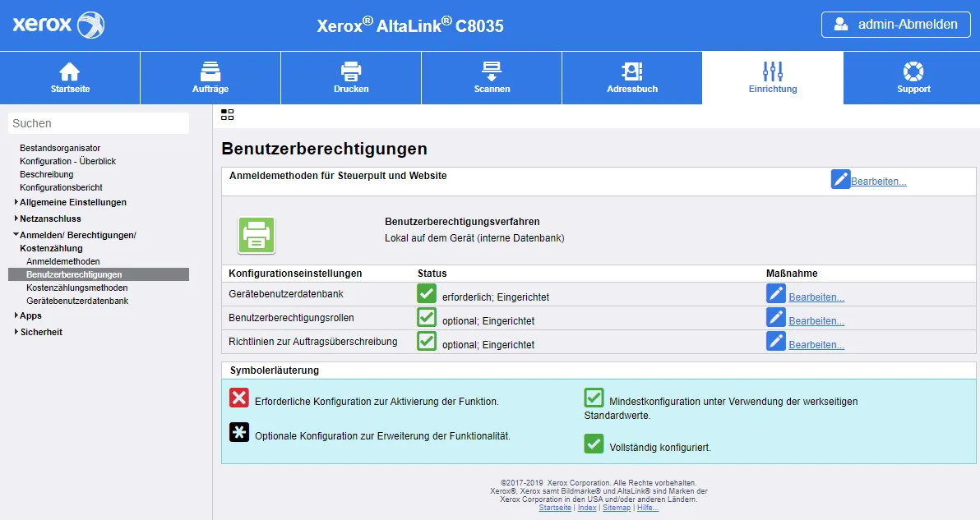Click the green printer icon

point(257,235)
